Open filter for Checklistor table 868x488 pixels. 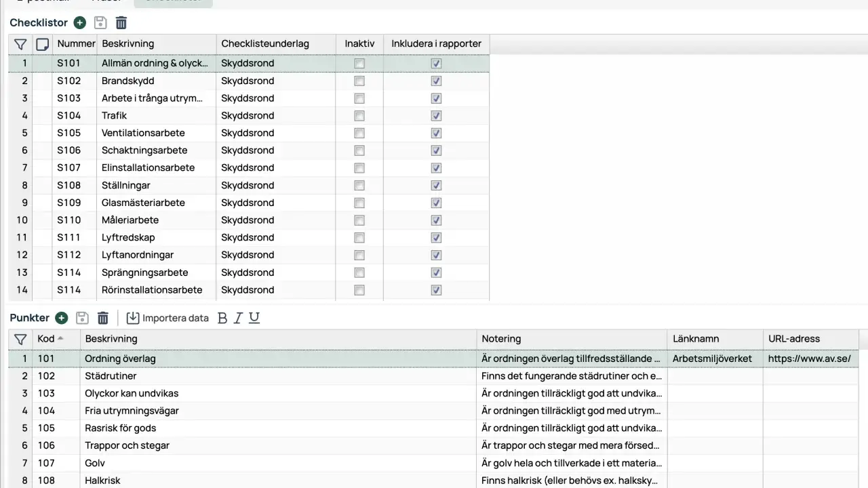pos(20,44)
